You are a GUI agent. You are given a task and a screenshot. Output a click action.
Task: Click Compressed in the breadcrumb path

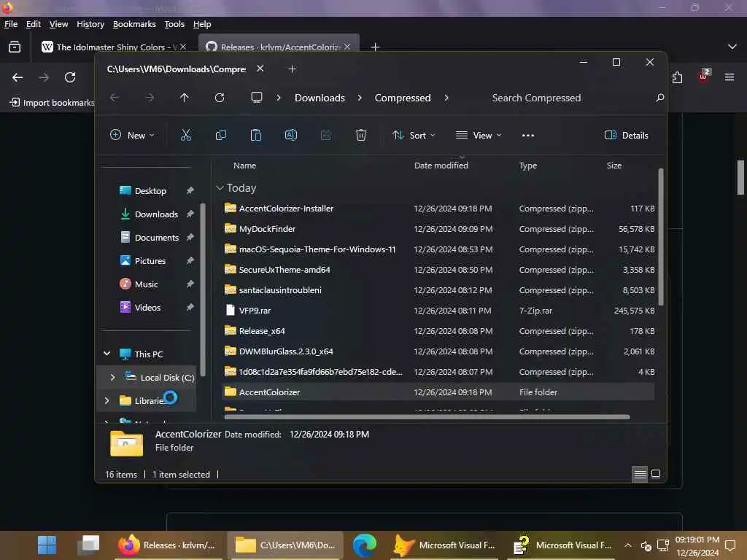403,98
